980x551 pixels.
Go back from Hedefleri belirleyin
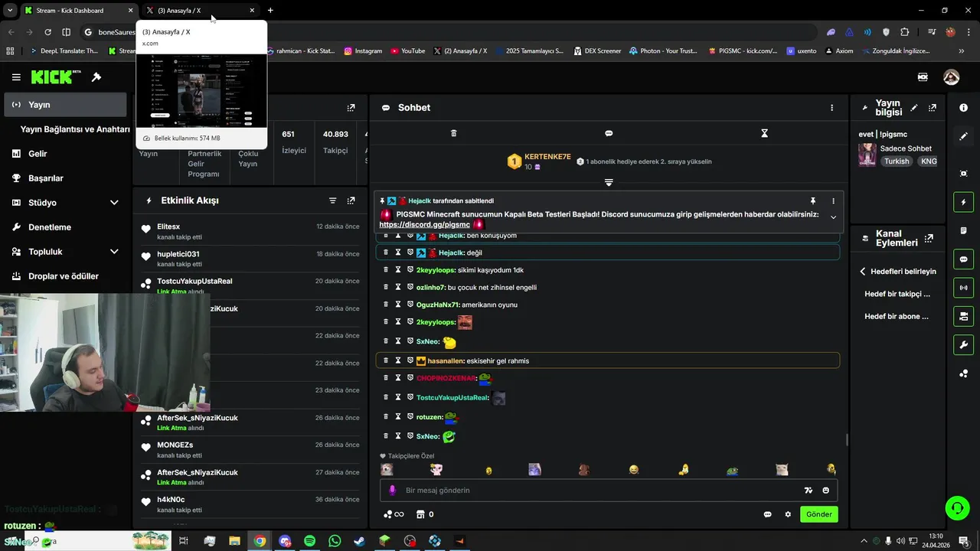(863, 272)
